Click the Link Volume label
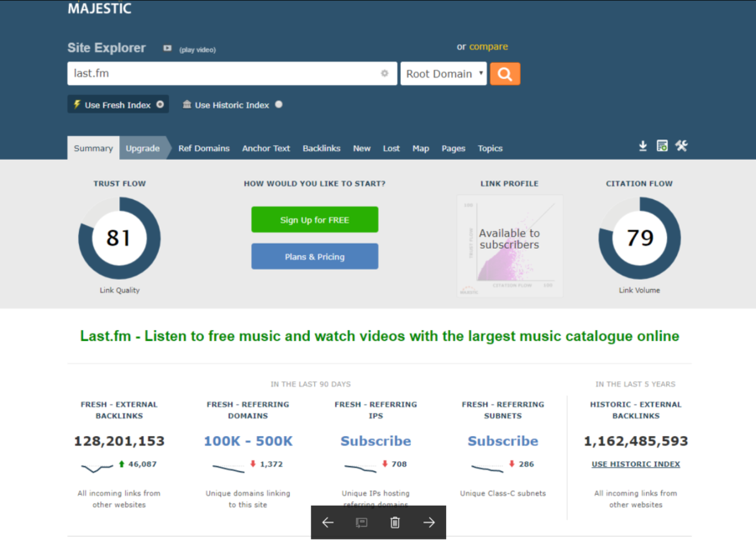The image size is (756, 541). pos(639,291)
